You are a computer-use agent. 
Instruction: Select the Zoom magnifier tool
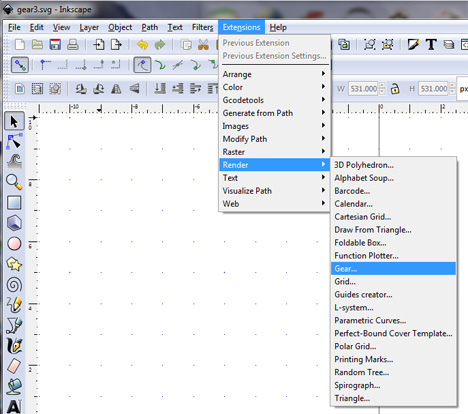click(14, 182)
